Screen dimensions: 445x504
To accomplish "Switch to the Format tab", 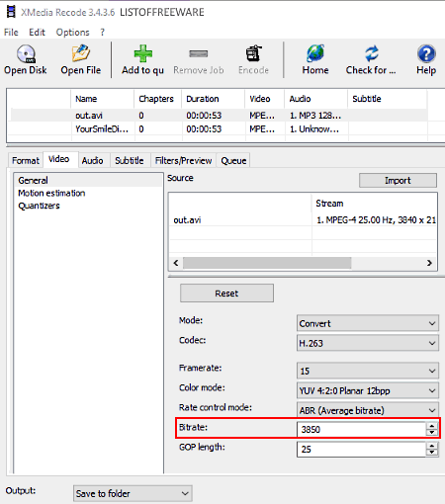I will coord(26,160).
